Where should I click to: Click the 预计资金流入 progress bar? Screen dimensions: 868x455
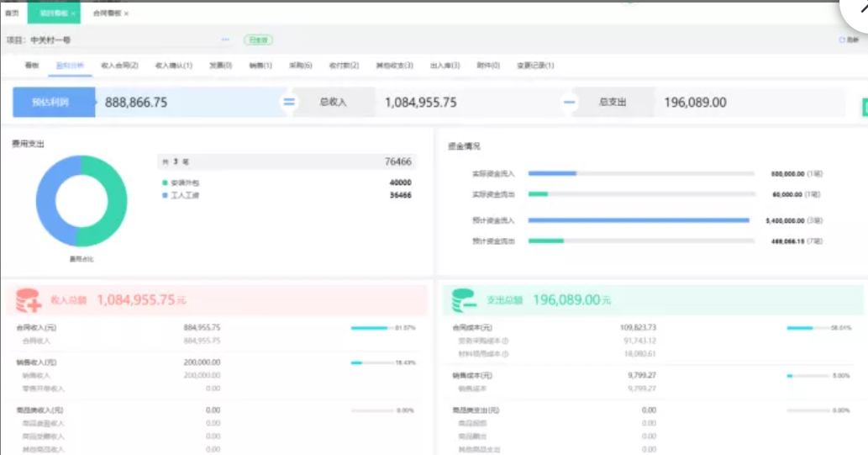coord(638,220)
